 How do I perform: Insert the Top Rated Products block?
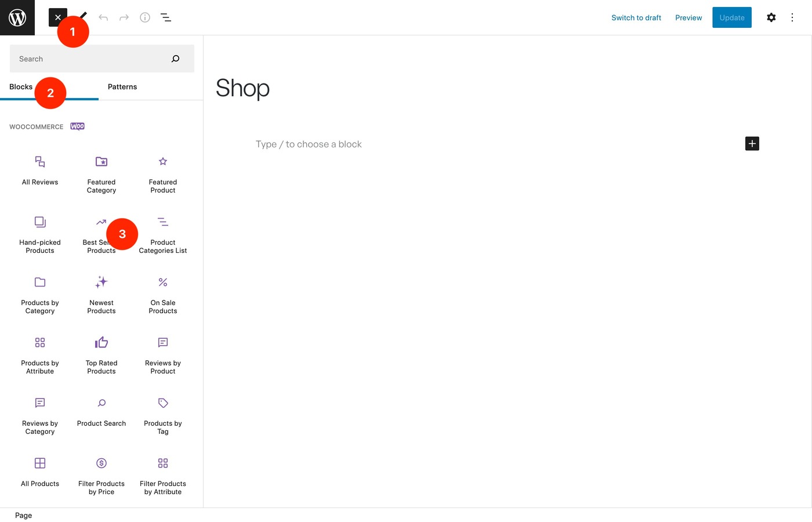pos(101,355)
